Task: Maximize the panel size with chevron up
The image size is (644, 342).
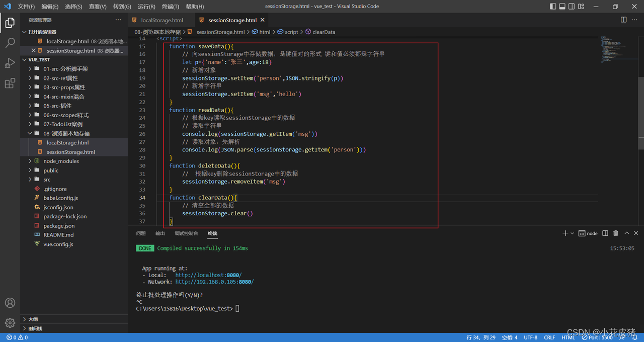Action: pyautogui.click(x=627, y=233)
